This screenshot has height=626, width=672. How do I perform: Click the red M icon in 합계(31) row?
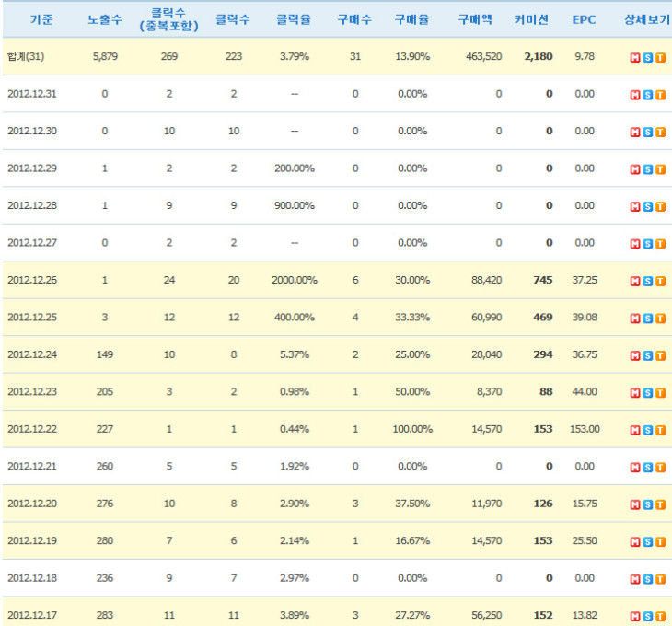(635, 58)
